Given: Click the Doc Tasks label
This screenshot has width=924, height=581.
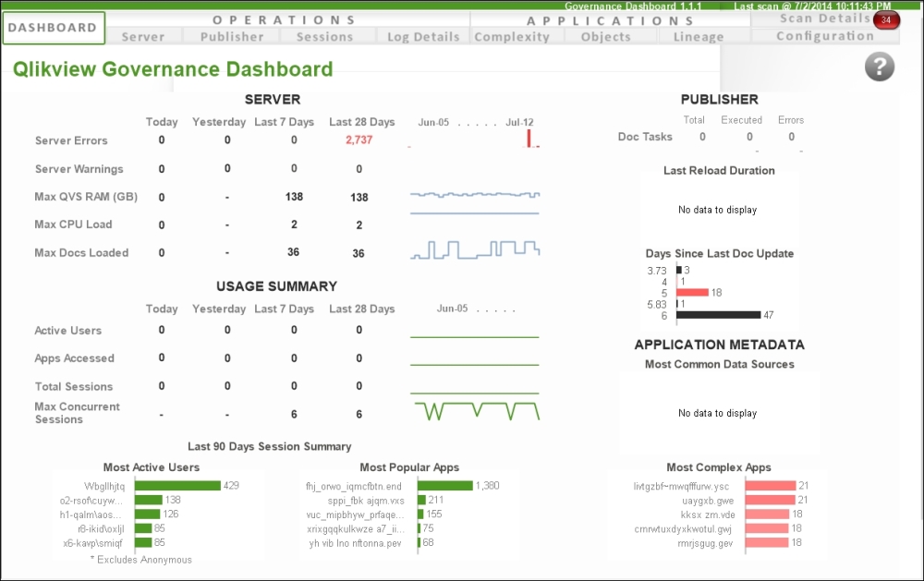Looking at the screenshot, I should coord(645,137).
